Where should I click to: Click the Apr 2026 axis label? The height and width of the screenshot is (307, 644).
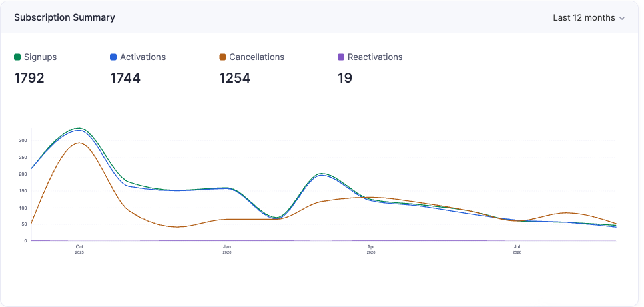tap(371, 249)
